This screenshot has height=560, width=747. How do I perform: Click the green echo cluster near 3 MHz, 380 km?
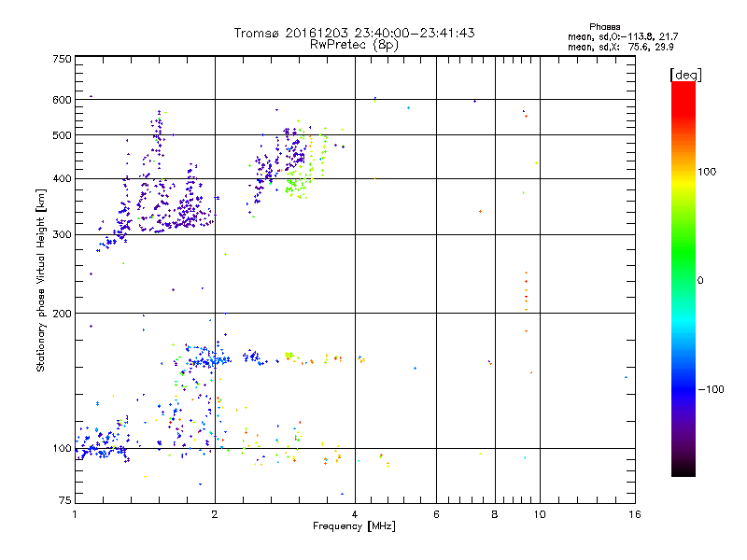pyautogui.click(x=296, y=185)
